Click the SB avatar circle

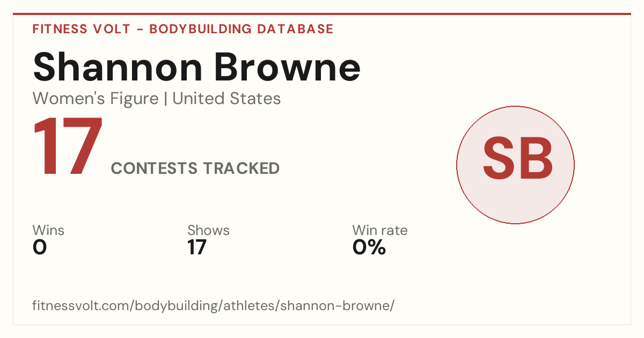tap(515, 165)
